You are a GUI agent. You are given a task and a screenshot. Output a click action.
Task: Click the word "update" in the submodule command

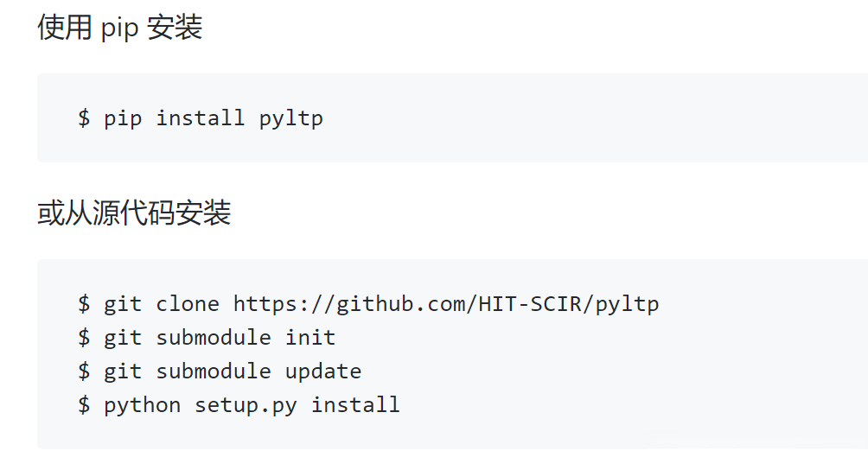323,371
